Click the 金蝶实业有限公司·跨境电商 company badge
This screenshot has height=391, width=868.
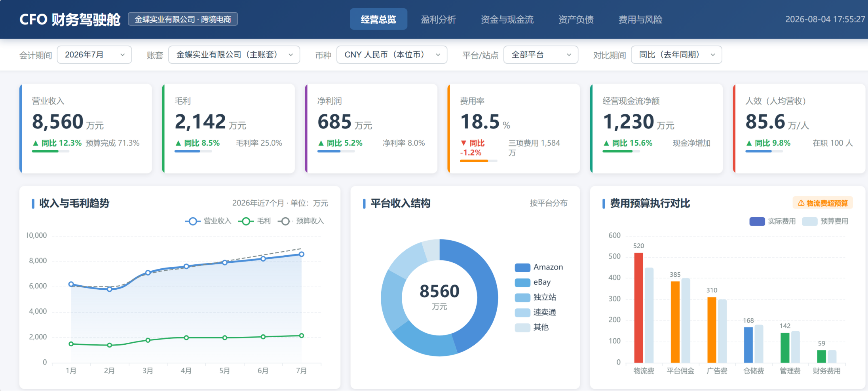183,19
